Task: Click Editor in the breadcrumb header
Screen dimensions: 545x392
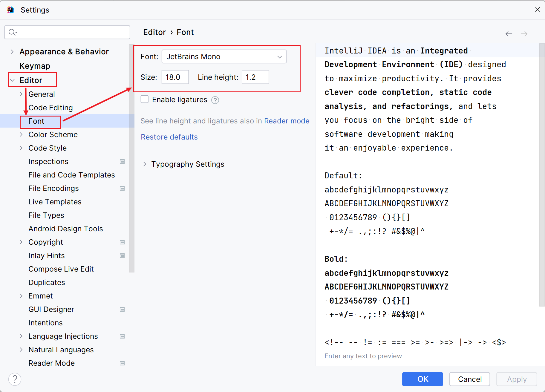Action: pos(154,32)
